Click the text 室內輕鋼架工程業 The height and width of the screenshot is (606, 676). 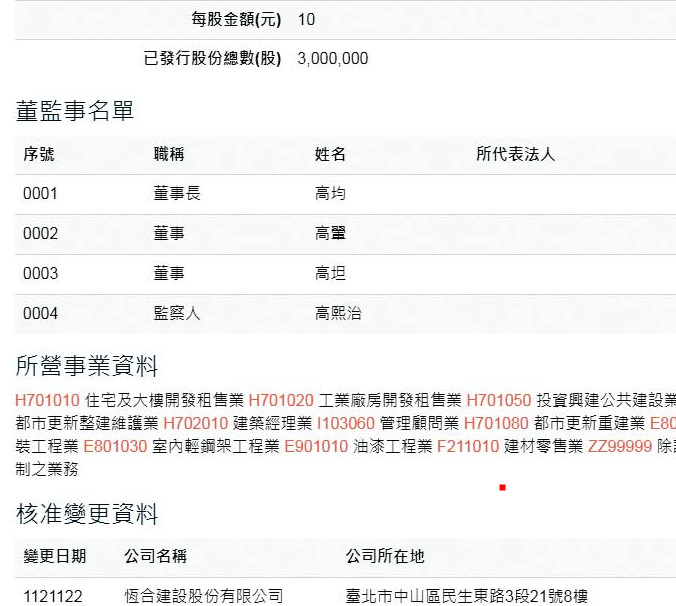216,446
